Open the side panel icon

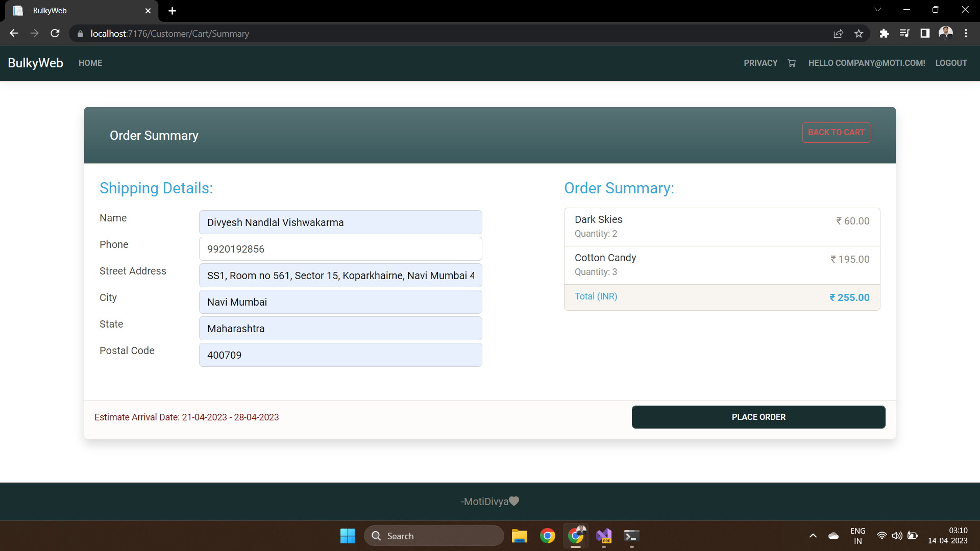pyautogui.click(x=925, y=33)
